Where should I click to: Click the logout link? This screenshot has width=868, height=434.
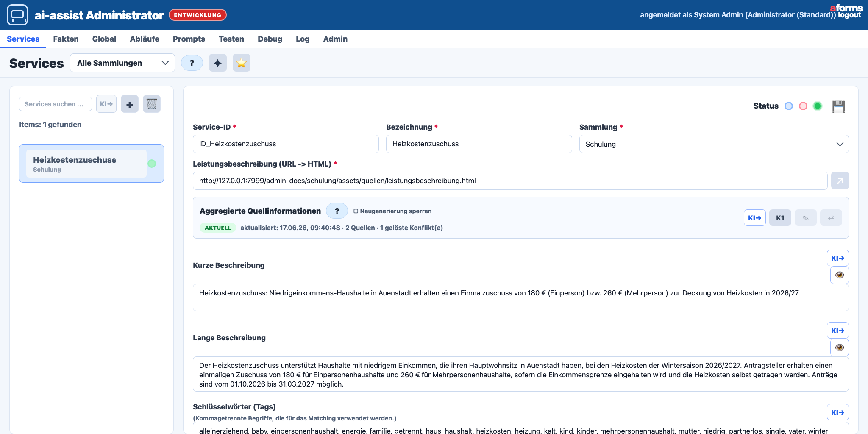point(849,15)
